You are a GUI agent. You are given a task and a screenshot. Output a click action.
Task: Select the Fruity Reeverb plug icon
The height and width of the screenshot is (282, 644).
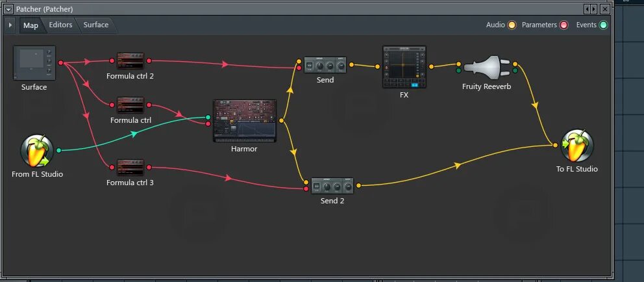pos(487,68)
